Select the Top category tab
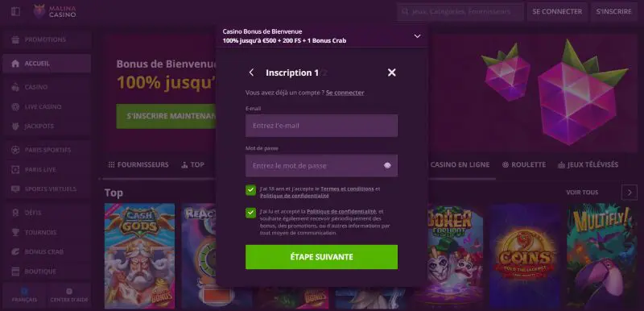644x311 pixels. [192, 164]
